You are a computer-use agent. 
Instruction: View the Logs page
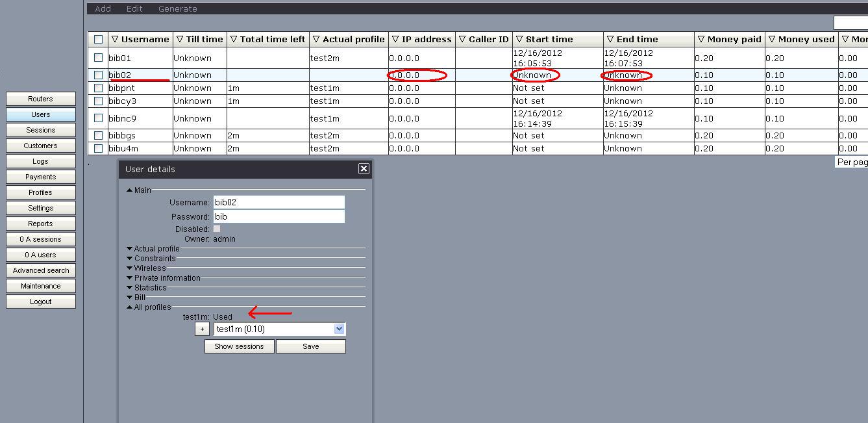point(41,161)
